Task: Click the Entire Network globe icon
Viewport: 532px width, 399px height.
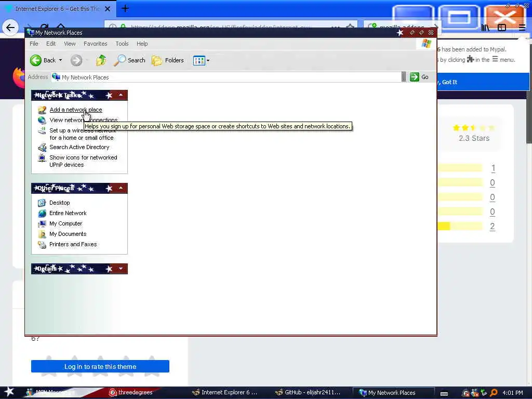Action: point(42,214)
